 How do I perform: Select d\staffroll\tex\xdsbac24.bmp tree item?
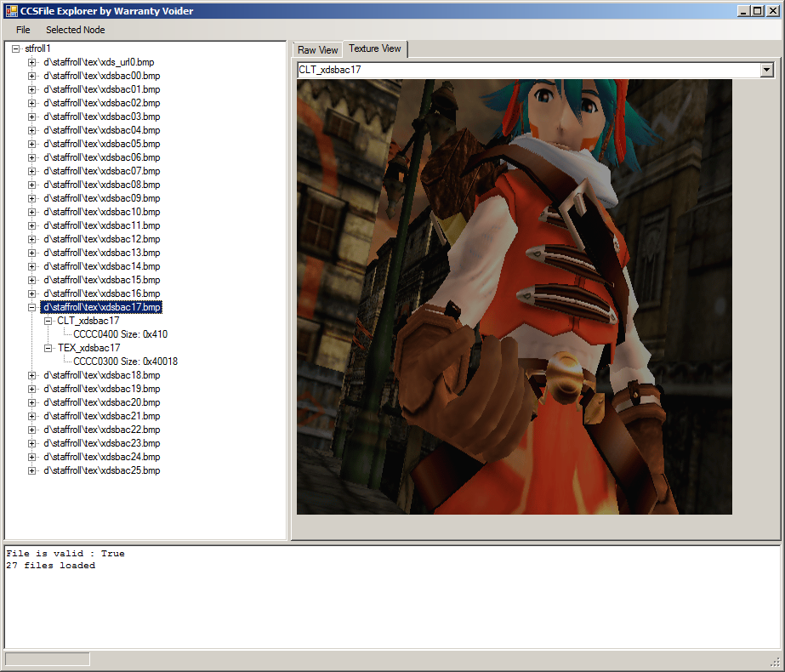point(101,457)
